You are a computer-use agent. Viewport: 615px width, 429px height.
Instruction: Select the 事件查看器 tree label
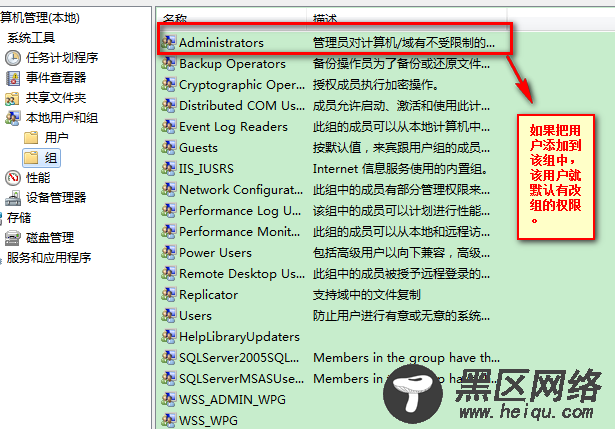(56, 78)
